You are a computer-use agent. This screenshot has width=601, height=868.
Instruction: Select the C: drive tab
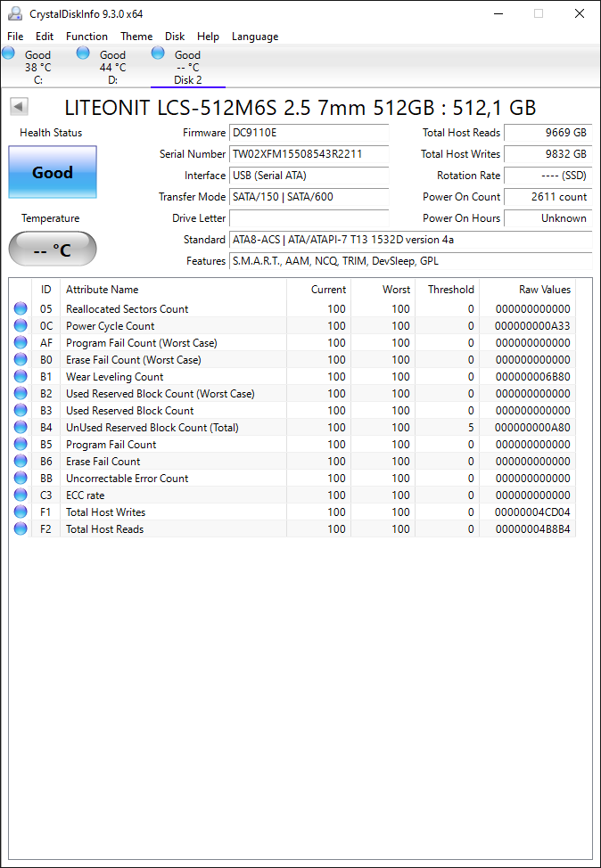37,67
